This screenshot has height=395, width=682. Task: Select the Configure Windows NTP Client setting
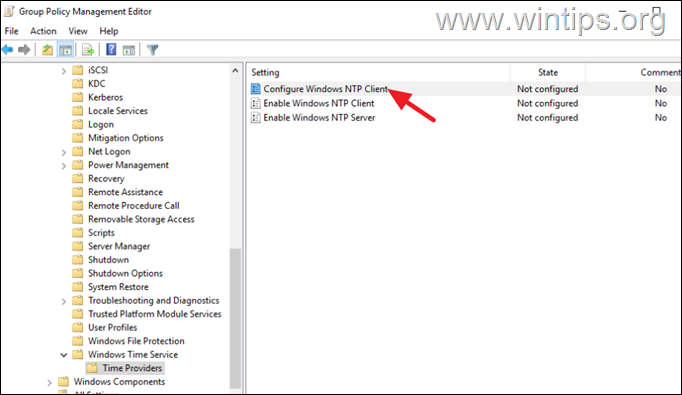[x=325, y=89]
